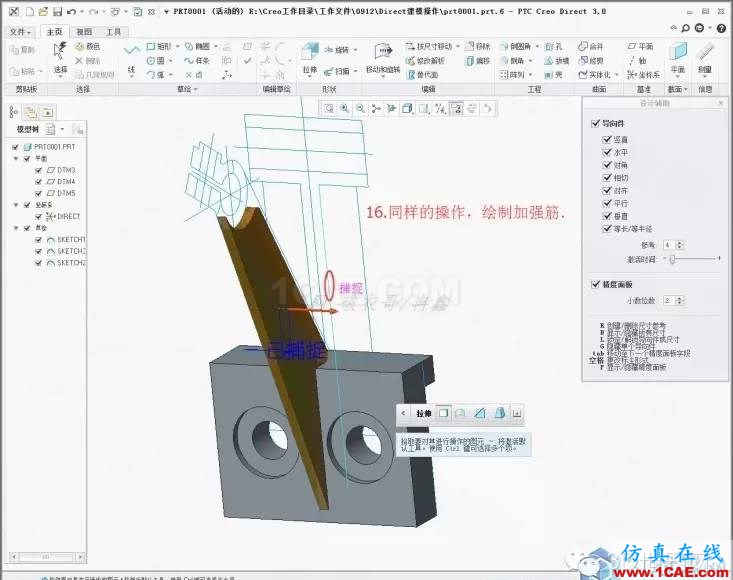Screen dimensions: 733x580
Task: Open the 按尺寸移动 dropdown arrow
Action: [458, 46]
